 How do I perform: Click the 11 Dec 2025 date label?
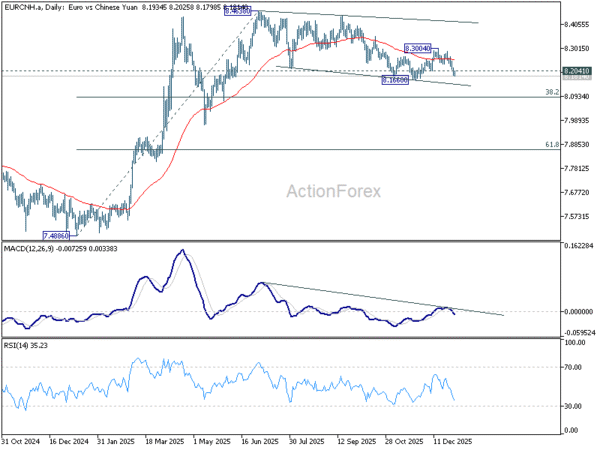click(x=453, y=441)
